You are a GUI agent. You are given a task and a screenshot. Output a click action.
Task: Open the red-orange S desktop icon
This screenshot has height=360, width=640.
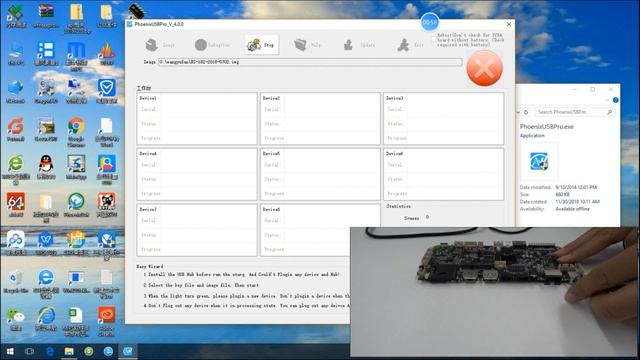tap(16, 129)
